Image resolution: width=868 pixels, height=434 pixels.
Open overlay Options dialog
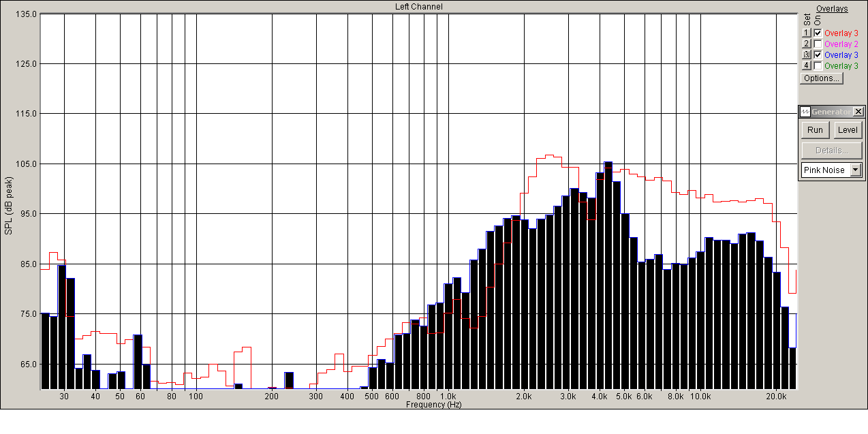[x=822, y=78]
